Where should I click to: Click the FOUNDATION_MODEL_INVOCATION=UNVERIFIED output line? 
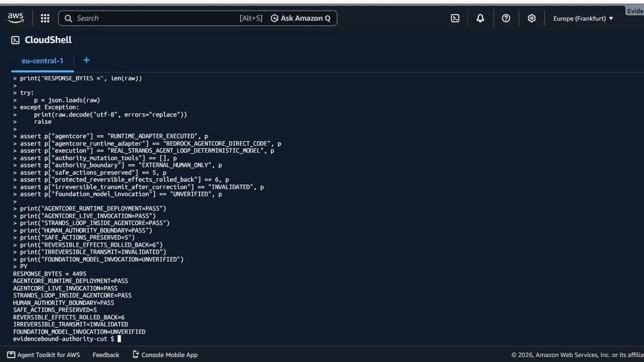click(79, 331)
